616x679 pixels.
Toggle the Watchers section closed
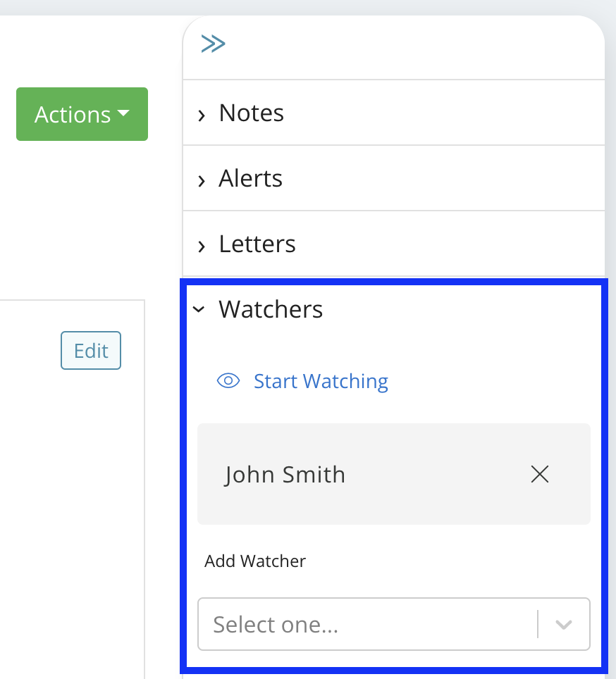271,309
